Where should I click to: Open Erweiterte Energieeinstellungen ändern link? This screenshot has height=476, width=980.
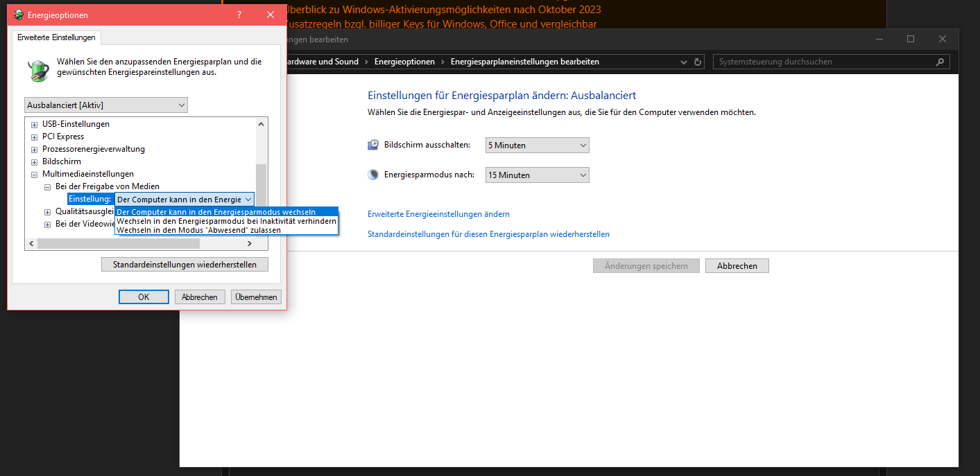(x=438, y=214)
